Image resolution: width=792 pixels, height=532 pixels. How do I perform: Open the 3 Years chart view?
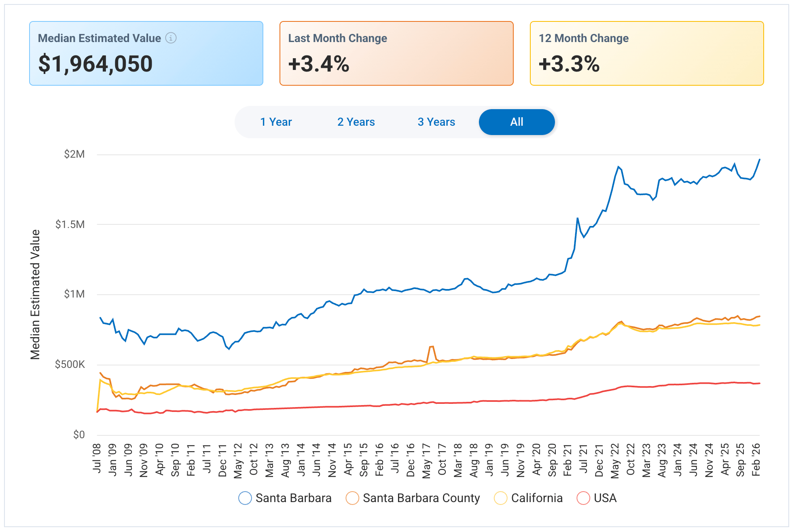click(436, 122)
